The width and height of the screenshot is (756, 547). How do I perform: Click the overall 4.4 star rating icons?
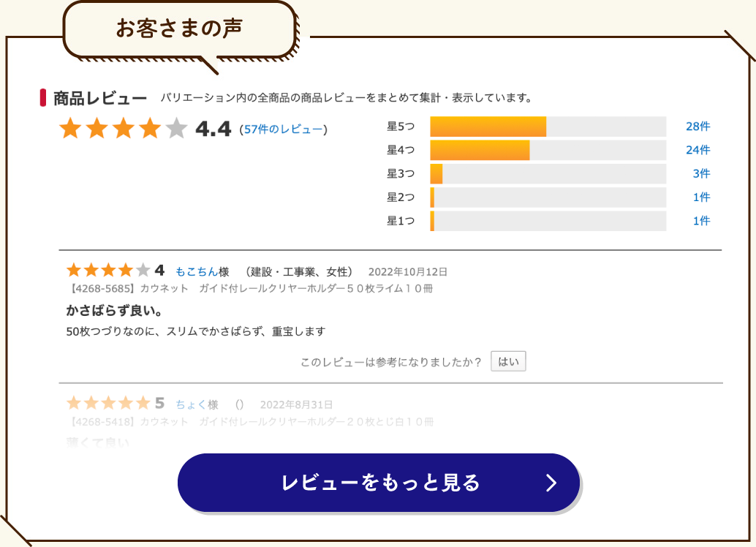pyautogui.click(x=124, y=128)
